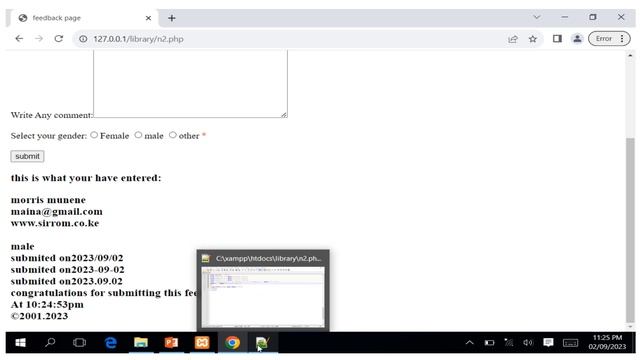Click the 'Select your gender:' label
This screenshot has height=360, width=640.
(49, 136)
